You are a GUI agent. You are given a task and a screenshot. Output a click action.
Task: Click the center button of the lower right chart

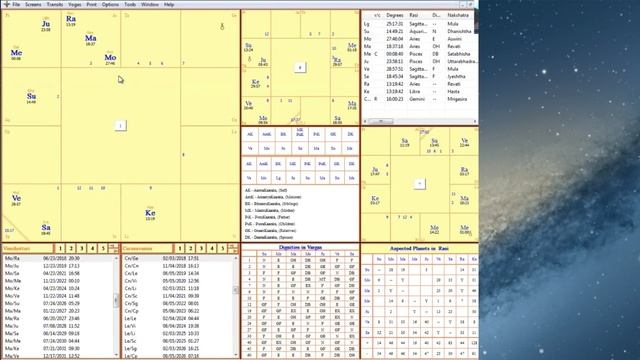[420, 184]
